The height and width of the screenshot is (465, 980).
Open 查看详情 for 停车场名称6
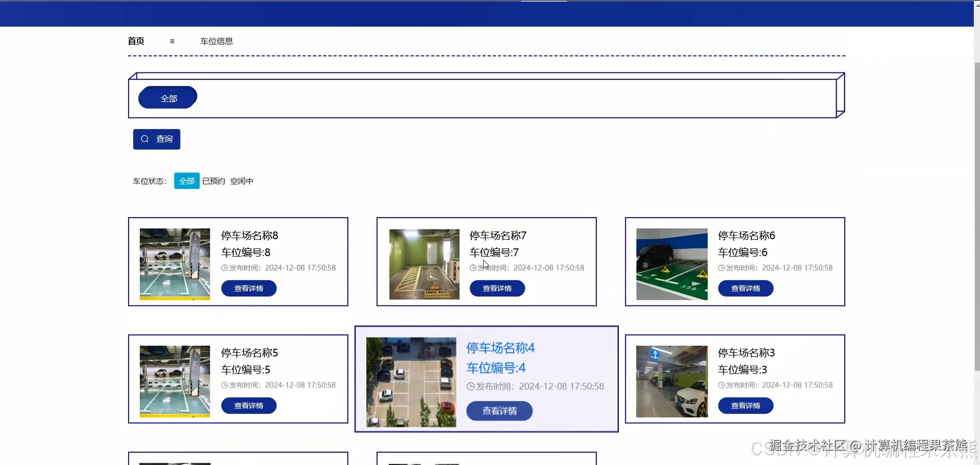point(745,288)
